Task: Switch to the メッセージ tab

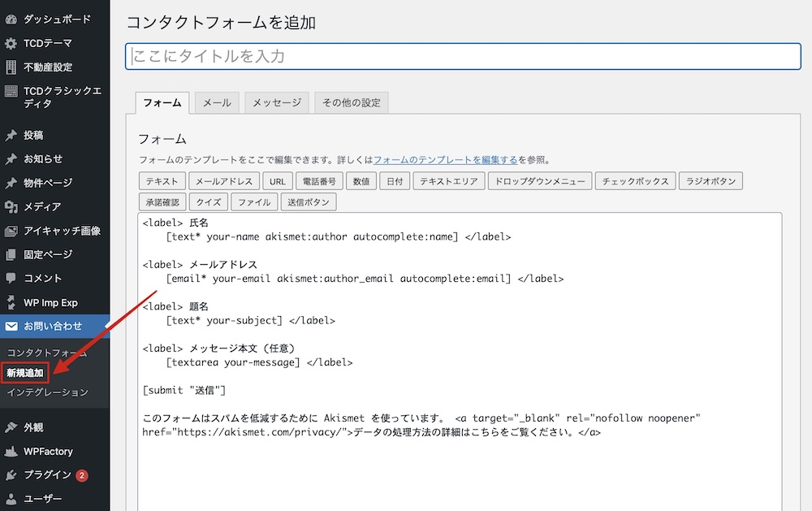Action: tap(277, 102)
